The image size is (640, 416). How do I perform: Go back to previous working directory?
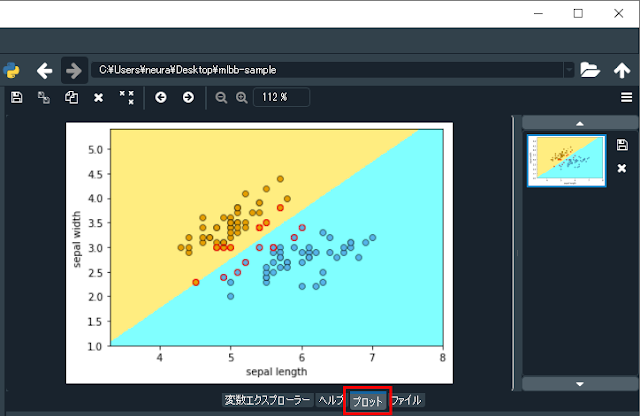tap(44, 71)
